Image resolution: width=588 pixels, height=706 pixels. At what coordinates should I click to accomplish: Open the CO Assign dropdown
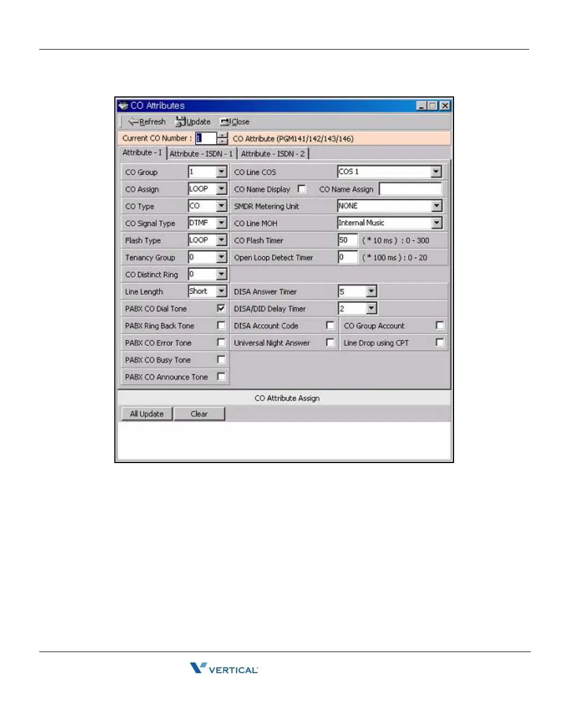coord(222,188)
